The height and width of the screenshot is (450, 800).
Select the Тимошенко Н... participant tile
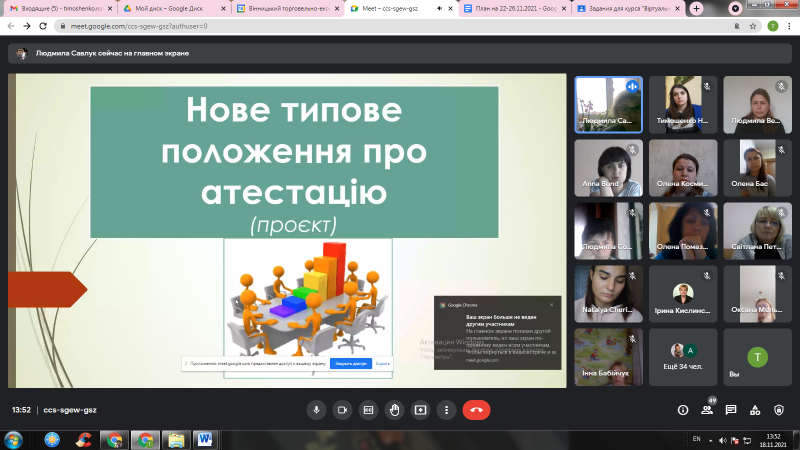[683, 105]
